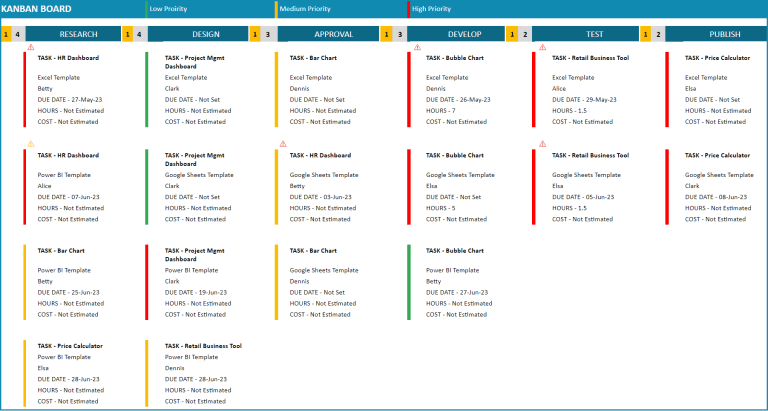Select the yellow Medium Priority legend marker
768x411 pixels.
[x=276, y=9]
